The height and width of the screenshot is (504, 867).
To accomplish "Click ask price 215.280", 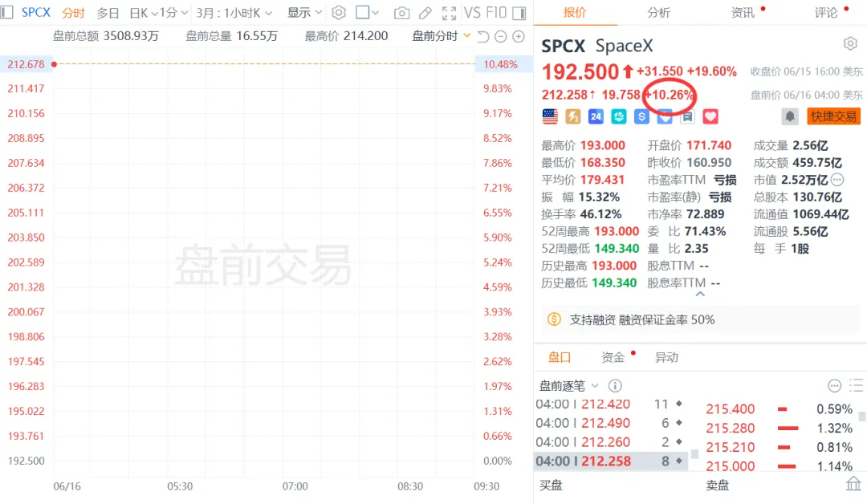I will 730,429.
